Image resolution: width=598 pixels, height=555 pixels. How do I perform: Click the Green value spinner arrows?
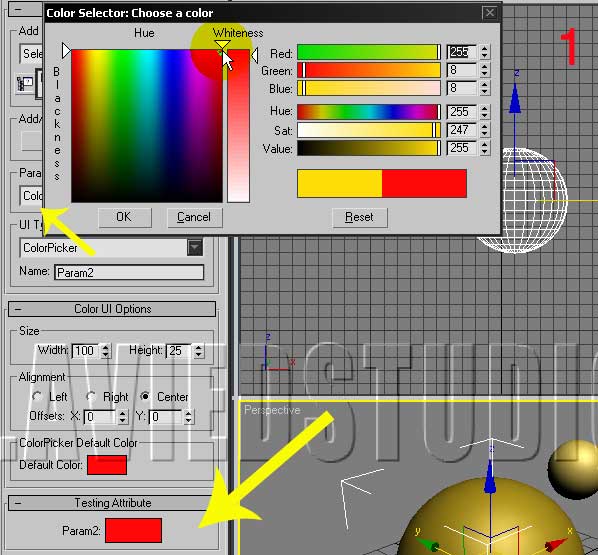484,70
